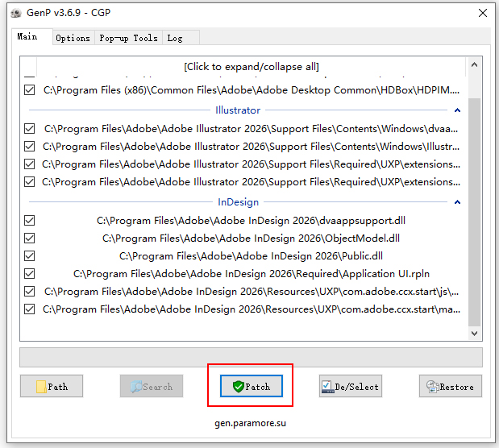Click the scrollbar down arrow
499x448 pixels.
pyautogui.click(x=474, y=334)
